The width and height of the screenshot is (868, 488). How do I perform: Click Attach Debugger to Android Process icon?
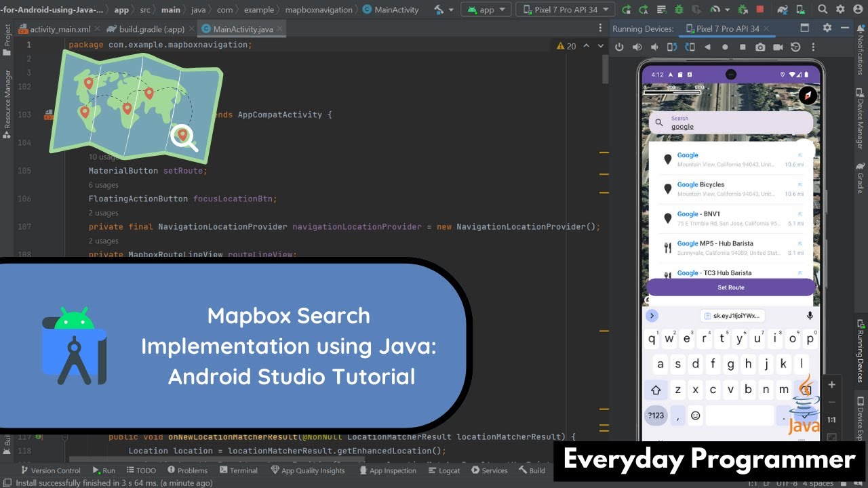(x=743, y=9)
